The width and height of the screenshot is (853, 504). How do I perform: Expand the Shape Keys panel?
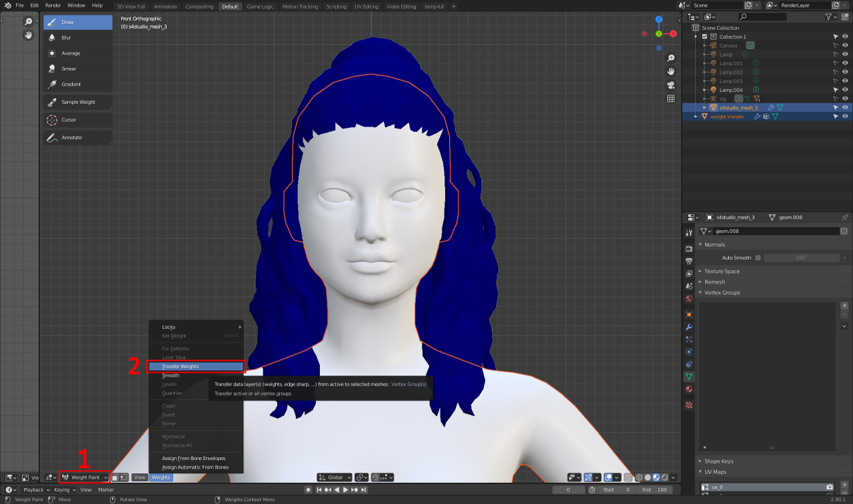tap(718, 461)
